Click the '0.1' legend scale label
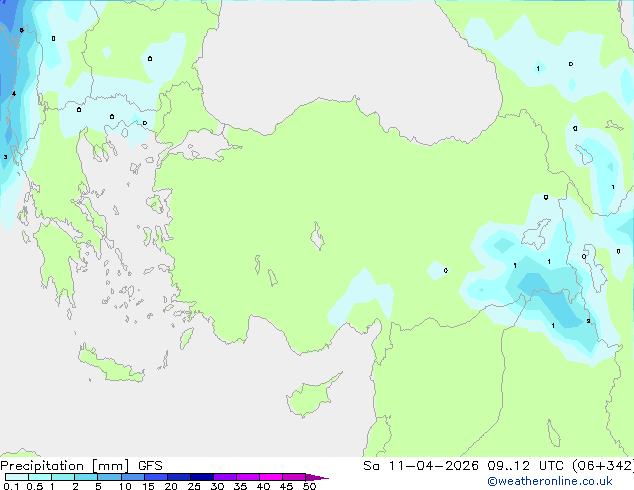This screenshot has height=490, width=634. (11, 486)
